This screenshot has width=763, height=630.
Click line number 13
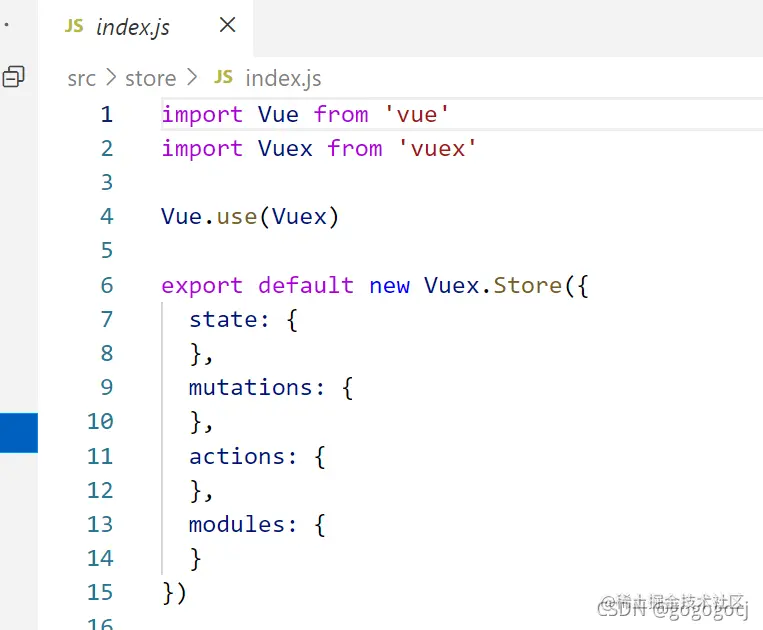[x=100, y=524]
